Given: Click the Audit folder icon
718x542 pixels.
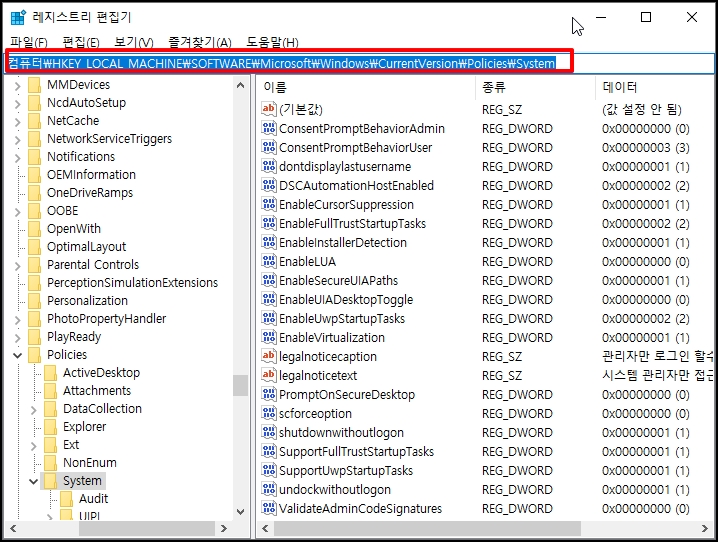Looking at the screenshot, I should (67, 499).
